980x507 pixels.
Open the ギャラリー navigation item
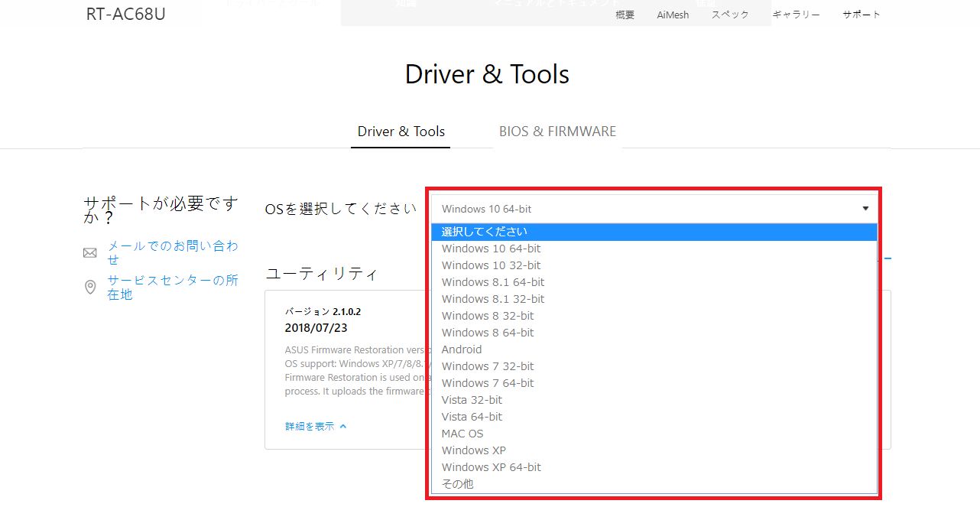coord(796,15)
